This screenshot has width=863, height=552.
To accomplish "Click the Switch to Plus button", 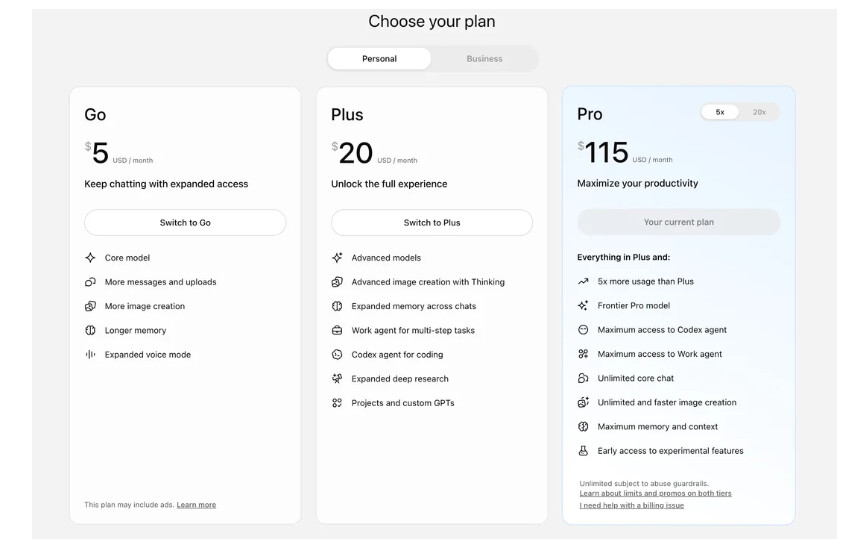I will coord(432,223).
